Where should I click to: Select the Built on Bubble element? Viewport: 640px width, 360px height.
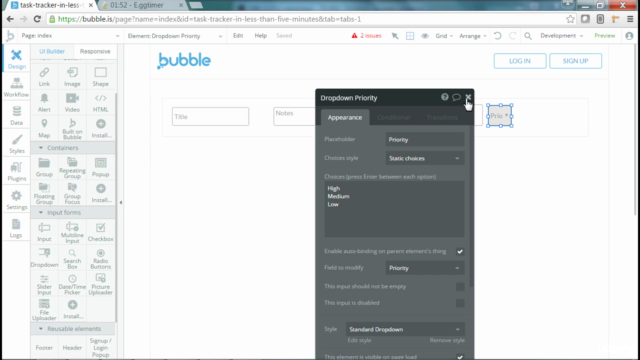pyautogui.click(x=72, y=129)
